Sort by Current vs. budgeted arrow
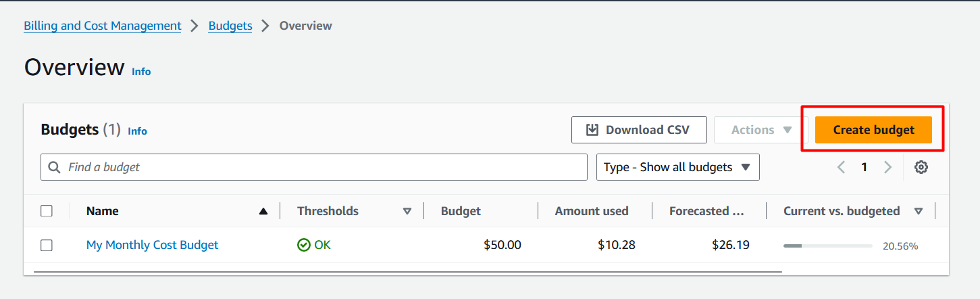980x299 pixels. coord(919,211)
